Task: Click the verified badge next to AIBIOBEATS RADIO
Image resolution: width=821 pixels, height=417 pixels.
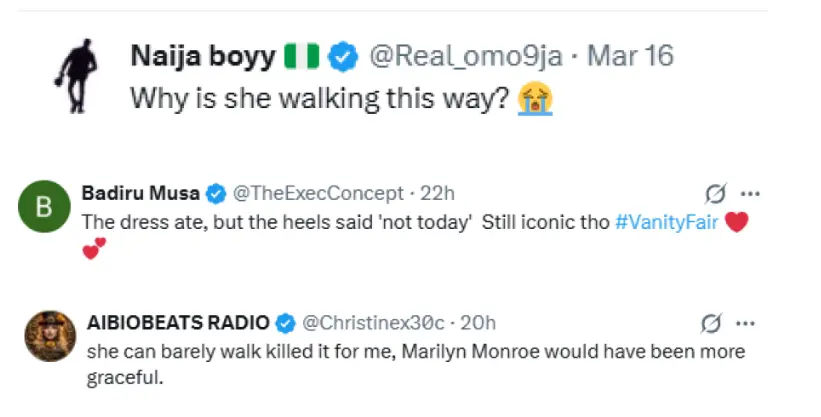Action: click(285, 322)
